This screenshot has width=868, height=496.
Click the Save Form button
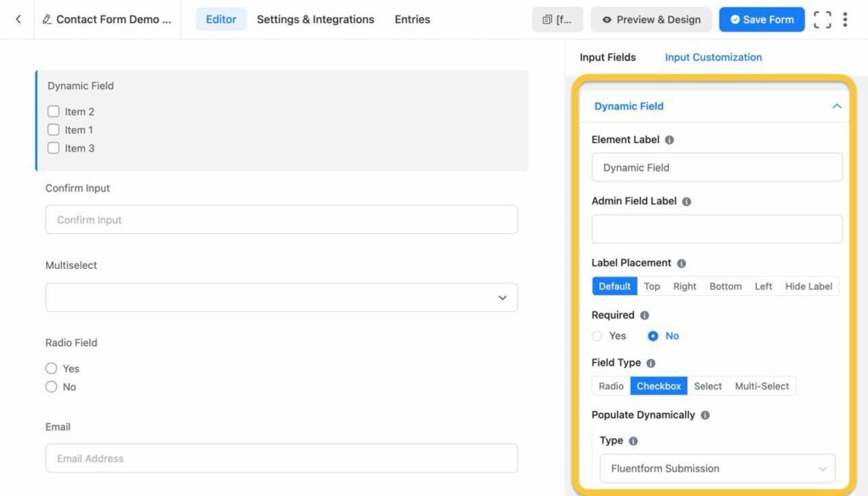click(762, 20)
